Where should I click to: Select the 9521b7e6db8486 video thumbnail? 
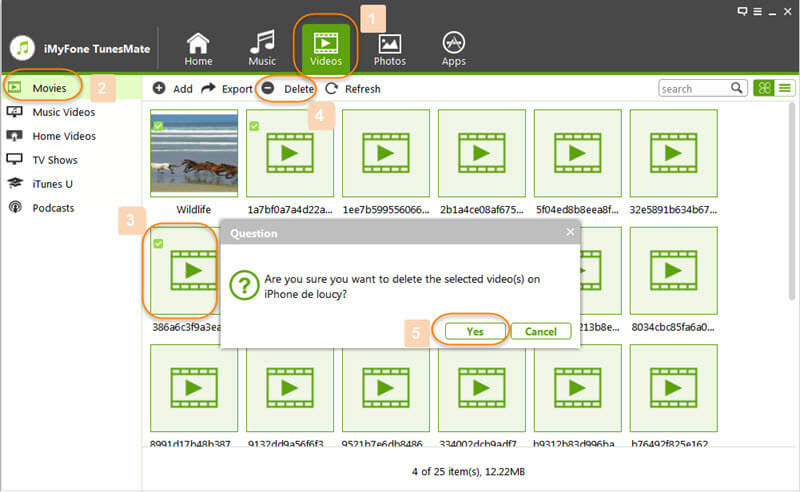point(386,389)
